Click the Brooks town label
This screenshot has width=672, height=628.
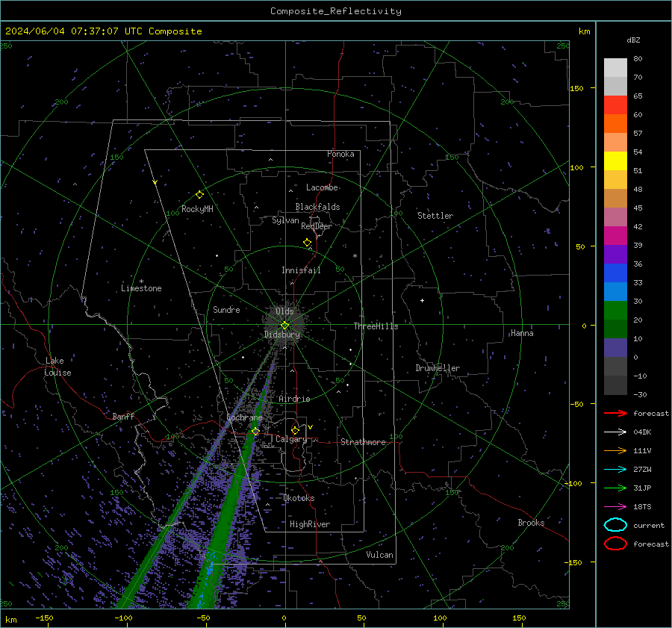pyautogui.click(x=531, y=523)
